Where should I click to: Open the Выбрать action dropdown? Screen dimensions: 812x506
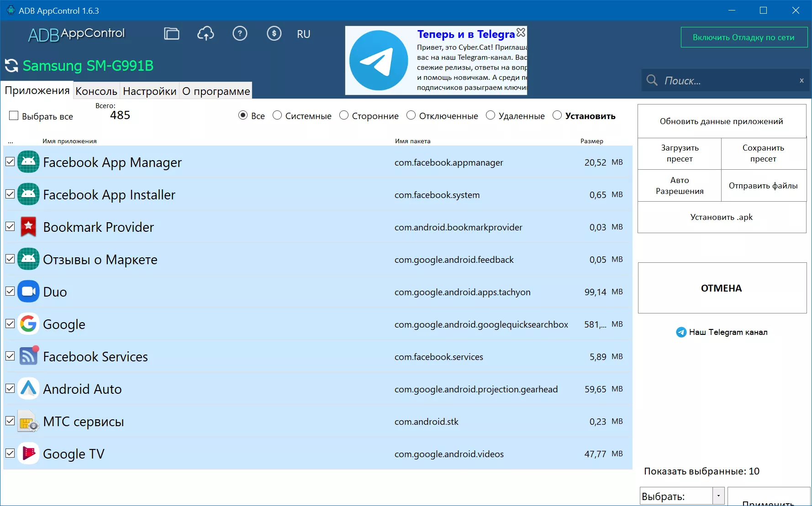682,496
